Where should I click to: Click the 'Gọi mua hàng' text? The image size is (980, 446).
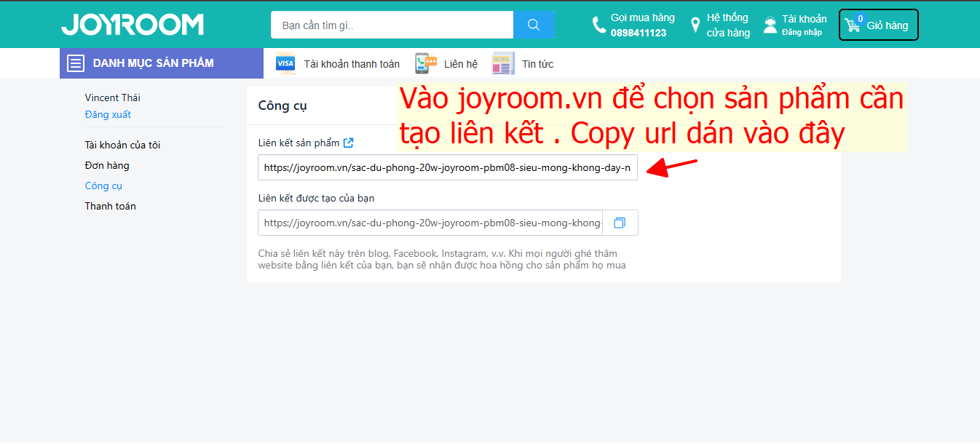(643, 17)
